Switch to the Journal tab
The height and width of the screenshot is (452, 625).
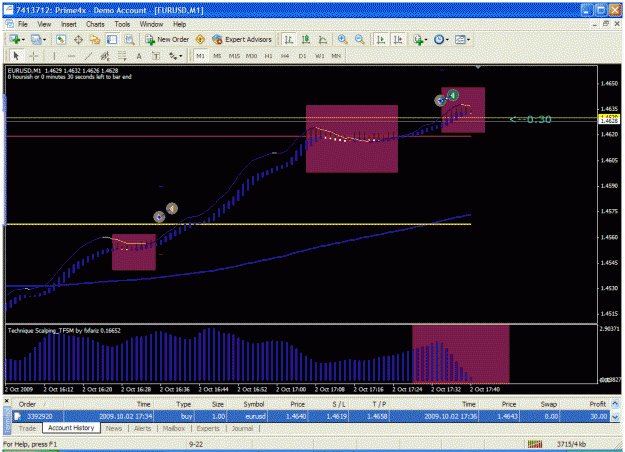tap(242, 428)
